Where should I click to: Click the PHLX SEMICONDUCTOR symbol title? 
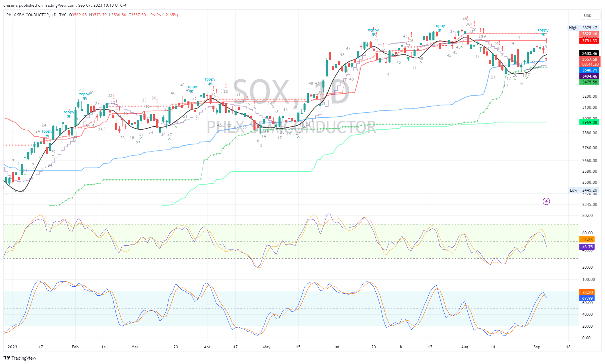28,15
